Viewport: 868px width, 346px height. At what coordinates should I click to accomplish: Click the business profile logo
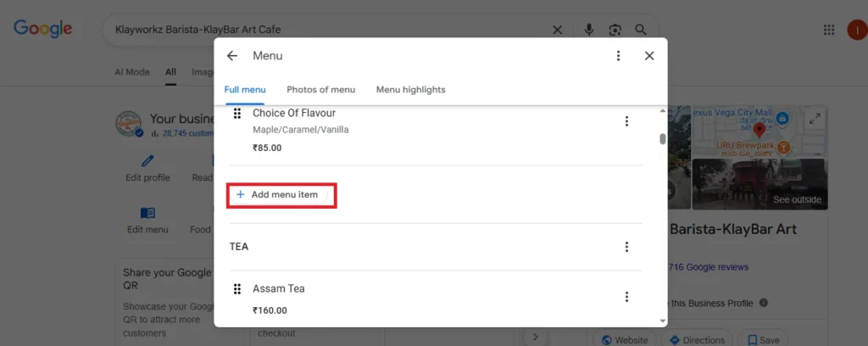pyautogui.click(x=130, y=124)
